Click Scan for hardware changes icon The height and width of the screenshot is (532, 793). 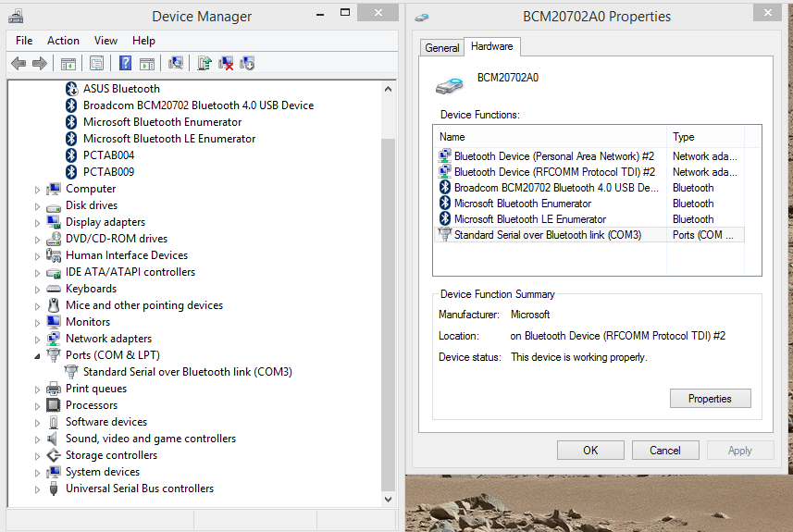click(x=176, y=63)
